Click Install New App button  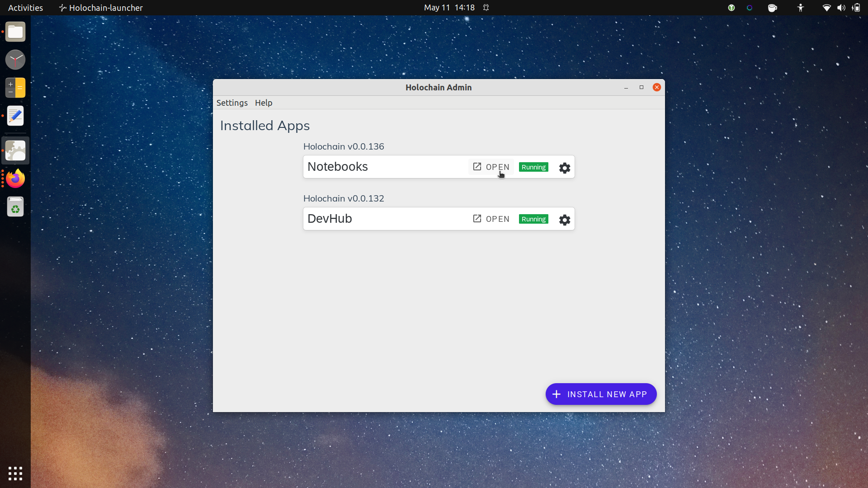click(x=601, y=394)
